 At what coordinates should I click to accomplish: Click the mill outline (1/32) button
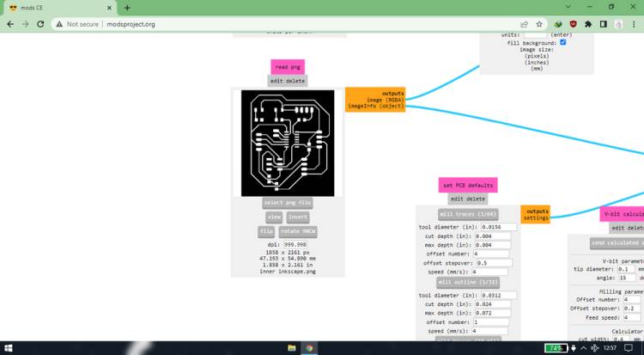(468, 282)
